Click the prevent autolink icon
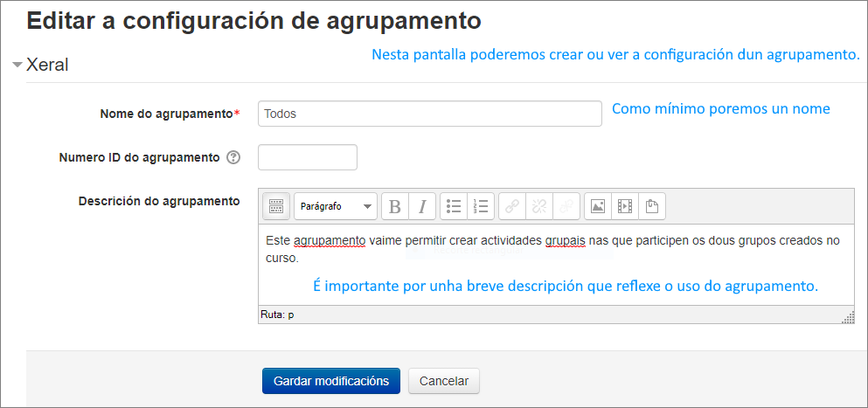The height and width of the screenshot is (408, 868). point(566,206)
